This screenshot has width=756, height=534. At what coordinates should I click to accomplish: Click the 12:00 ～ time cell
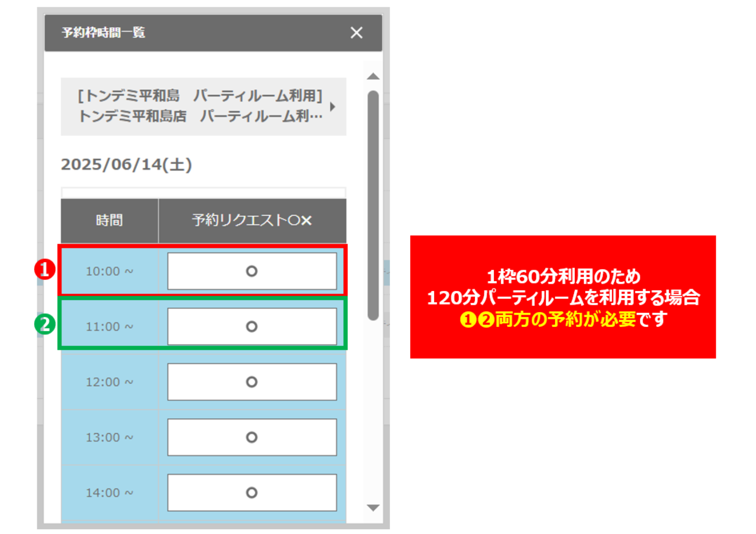[110, 382]
